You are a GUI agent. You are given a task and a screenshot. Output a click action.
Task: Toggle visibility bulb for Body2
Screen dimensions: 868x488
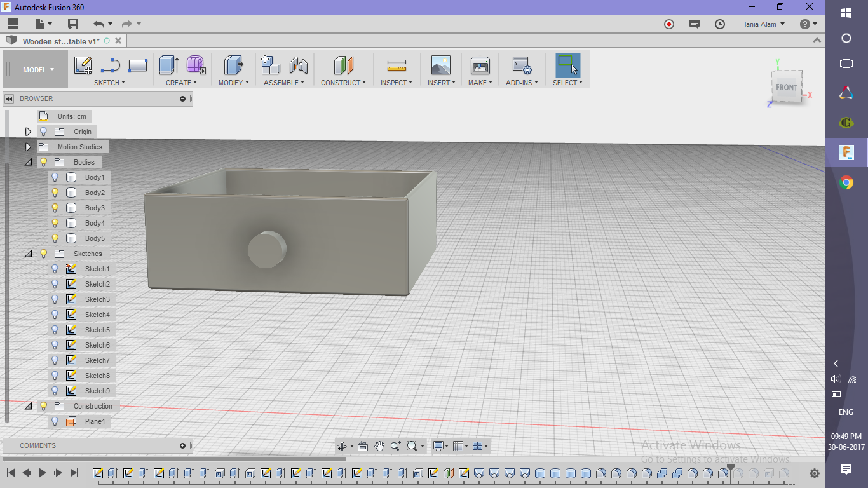55,193
